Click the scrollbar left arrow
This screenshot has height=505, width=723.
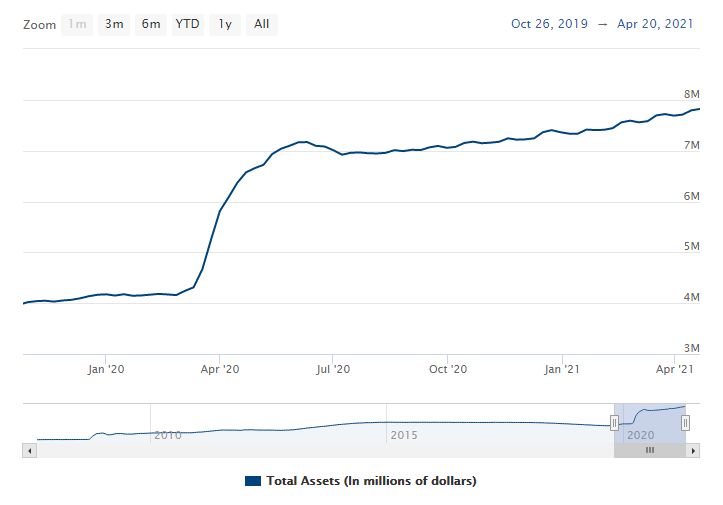29,450
